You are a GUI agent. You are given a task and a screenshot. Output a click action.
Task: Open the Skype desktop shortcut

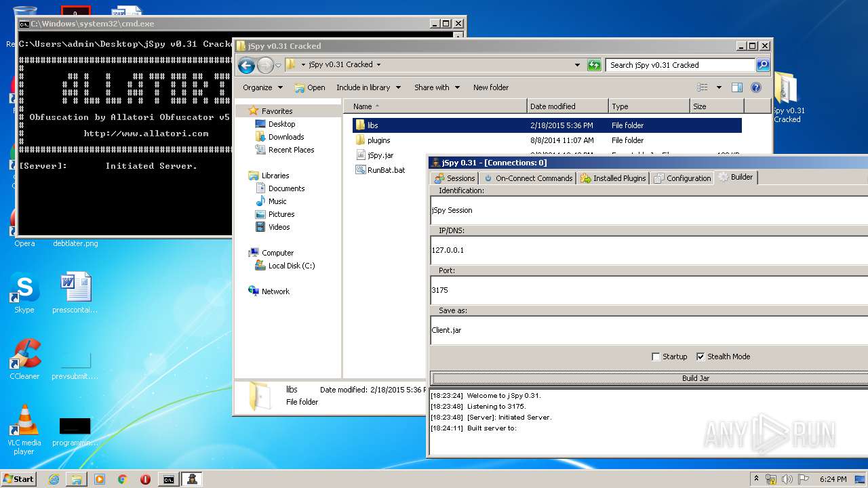24,293
